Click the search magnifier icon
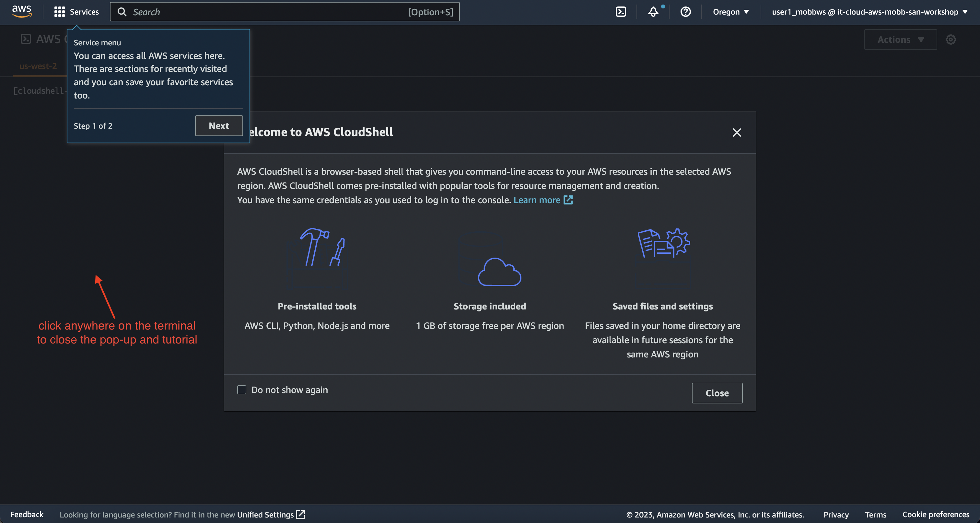 click(122, 12)
